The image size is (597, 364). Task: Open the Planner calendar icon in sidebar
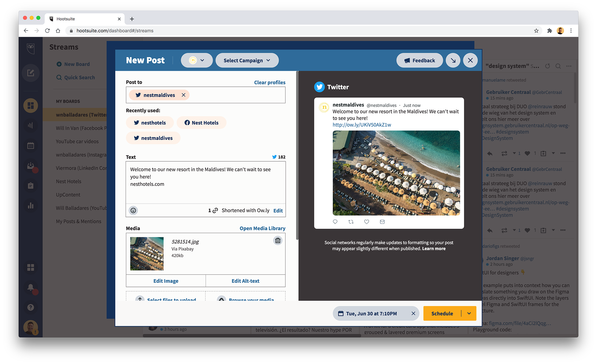click(x=30, y=145)
